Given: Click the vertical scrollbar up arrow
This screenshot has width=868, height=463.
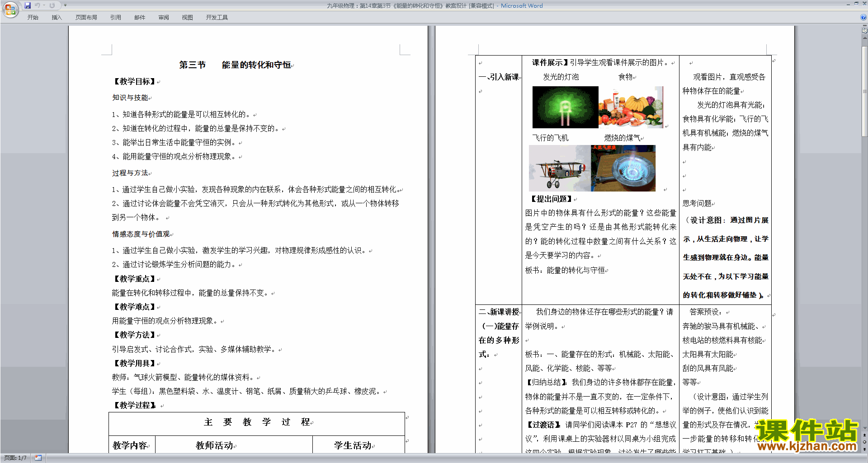Looking at the screenshot, I should 865,38.
